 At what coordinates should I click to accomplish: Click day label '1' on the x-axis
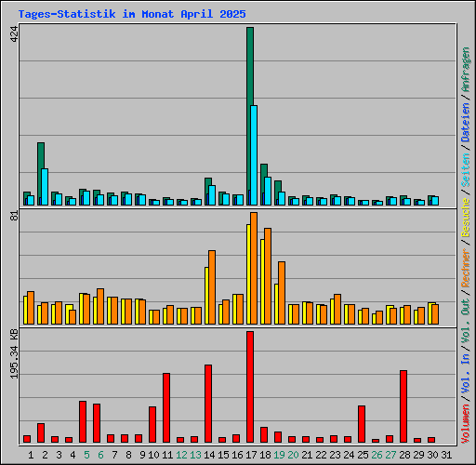click(x=31, y=455)
